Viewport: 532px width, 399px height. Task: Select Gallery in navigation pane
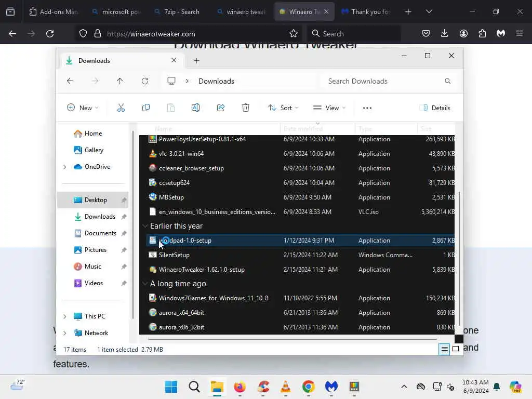pos(93,150)
